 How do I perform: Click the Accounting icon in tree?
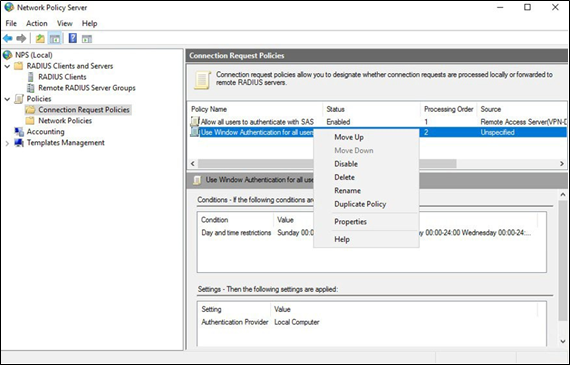pos(19,132)
